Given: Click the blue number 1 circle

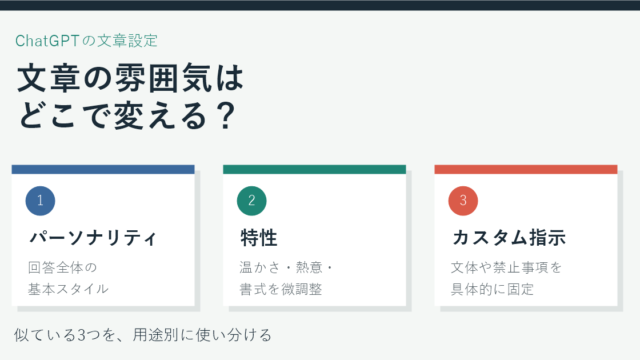Looking at the screenshot, I should tap(40, 201).
